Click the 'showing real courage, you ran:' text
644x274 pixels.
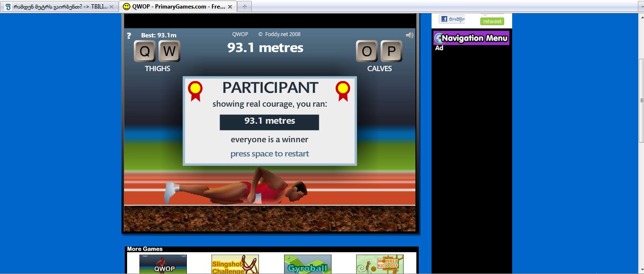pos(269,104)
